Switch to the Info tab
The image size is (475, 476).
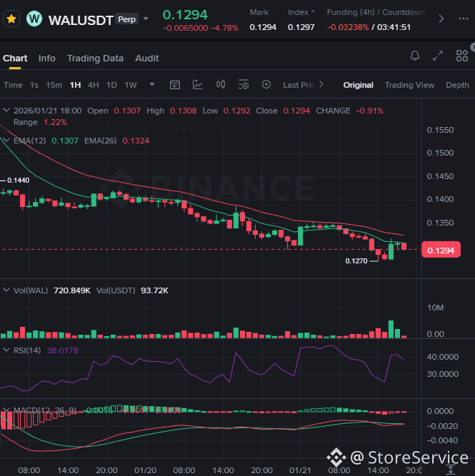coord(47,59)
